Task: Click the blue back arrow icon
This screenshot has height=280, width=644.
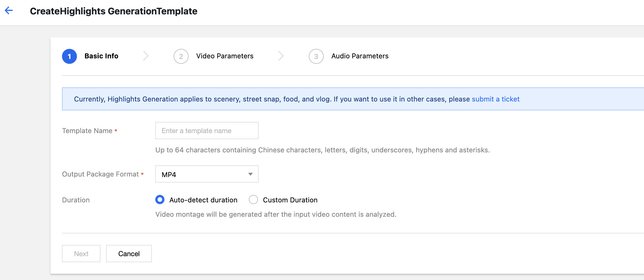Action: click(x=9, y=11)
